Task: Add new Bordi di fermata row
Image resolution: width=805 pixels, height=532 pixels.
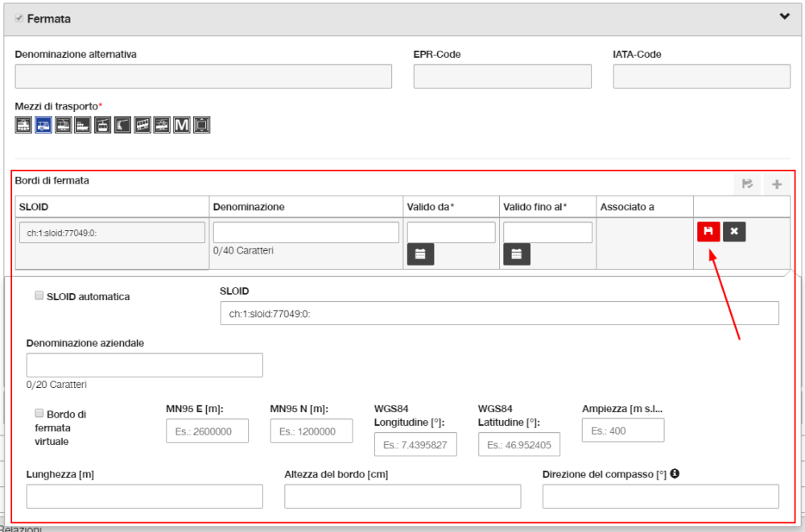Action: point(777,184)
